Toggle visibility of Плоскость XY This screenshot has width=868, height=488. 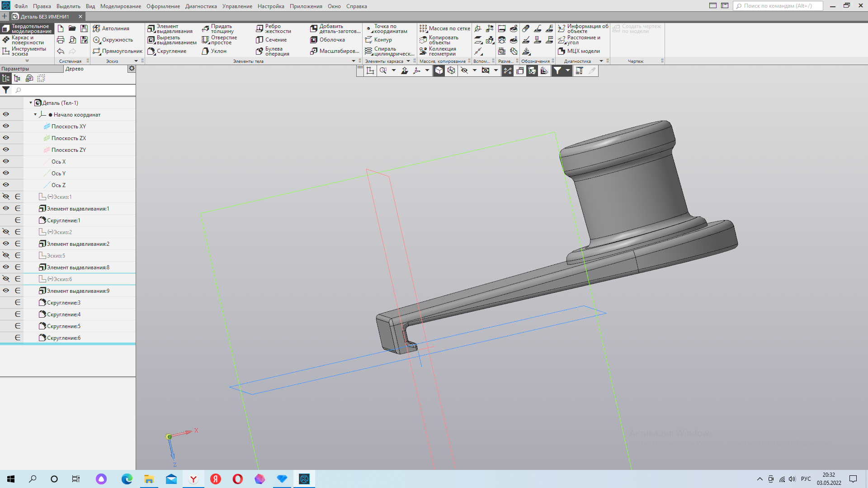click(x=6, y=127)
